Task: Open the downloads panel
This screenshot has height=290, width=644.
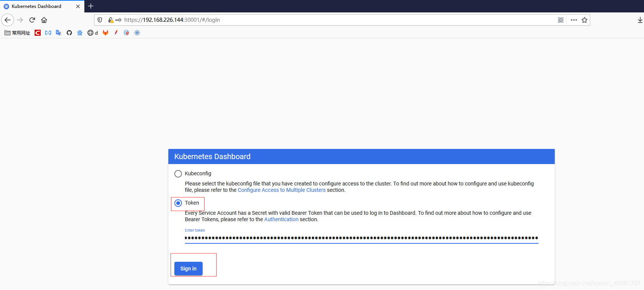Action: [x=640, y=20]
